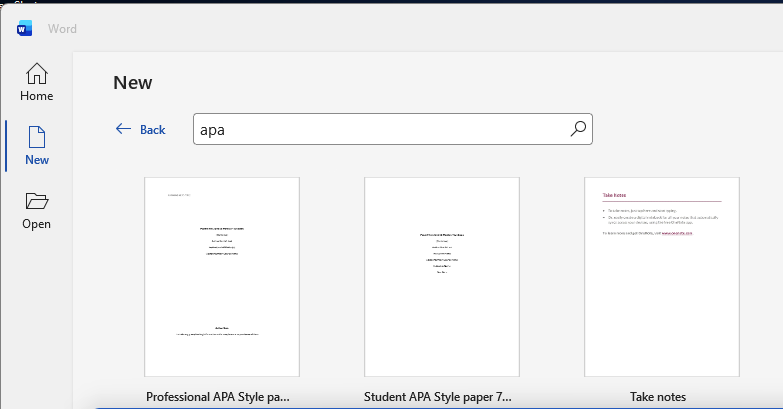Click the 'New' page heading
Image resolution: width=783 pixels, height=409 pixels.
[x=133, y=83]
